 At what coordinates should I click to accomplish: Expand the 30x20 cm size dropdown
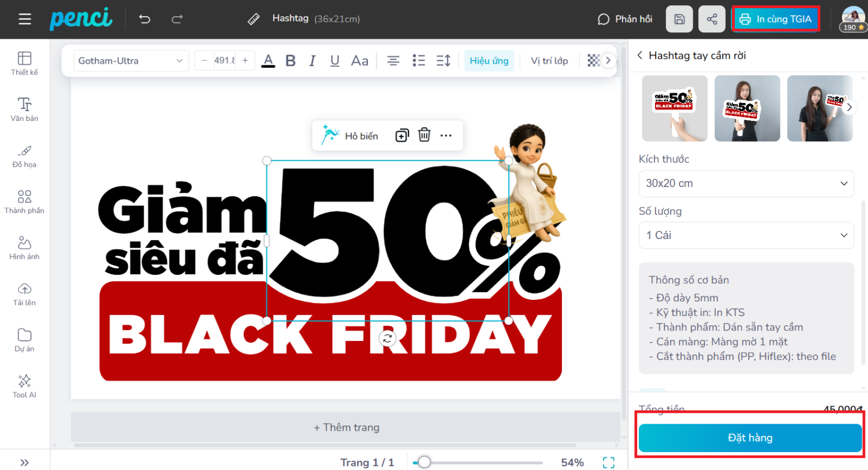click(746, 183)
